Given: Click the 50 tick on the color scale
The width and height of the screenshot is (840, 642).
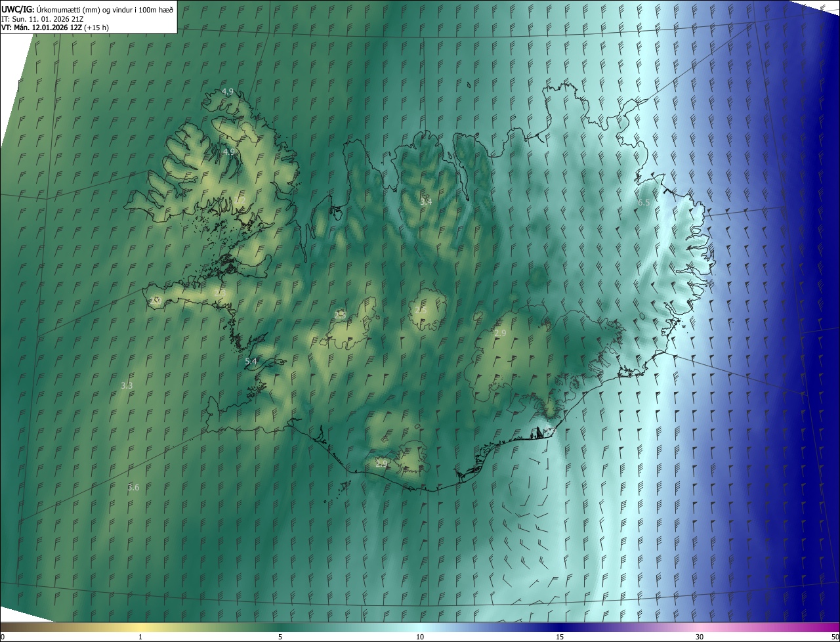Looking at the screenshot, I should (x=835, y=637).
